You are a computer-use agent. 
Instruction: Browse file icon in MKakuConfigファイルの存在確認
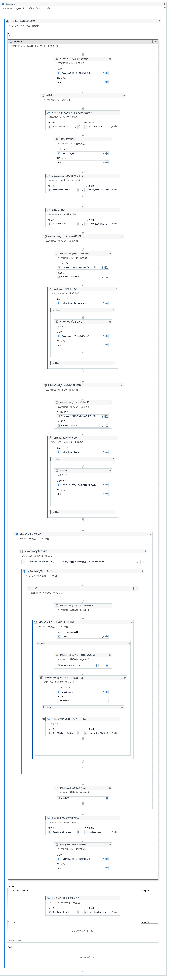pyautogui.click(x=107, y=417)
